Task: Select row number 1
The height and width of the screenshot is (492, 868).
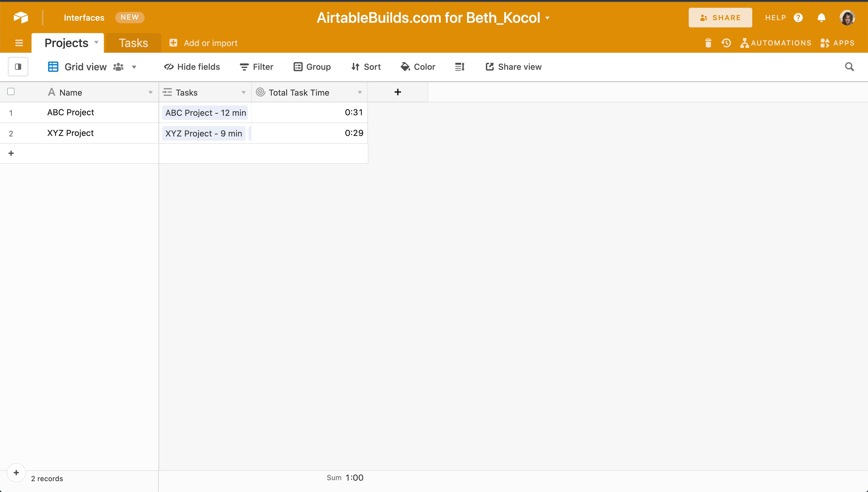Action: click(x=11, y=113)
